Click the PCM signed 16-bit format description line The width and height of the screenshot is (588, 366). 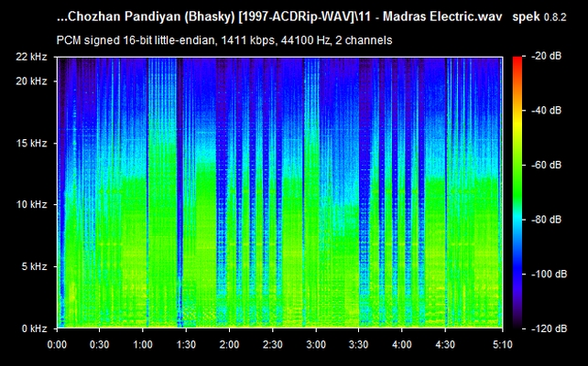(224, 40)
